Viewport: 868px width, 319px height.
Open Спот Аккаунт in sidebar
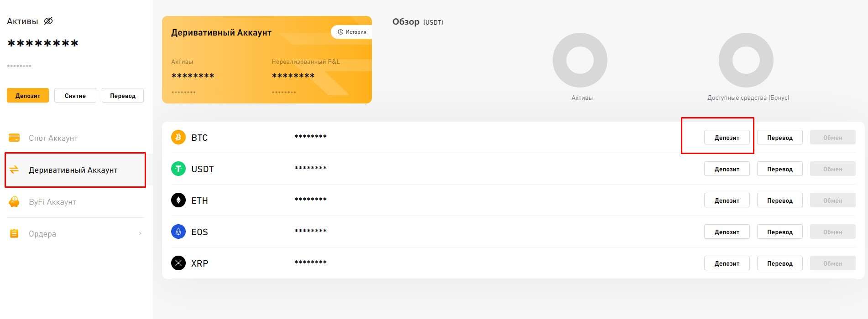(x=75, y=138)
